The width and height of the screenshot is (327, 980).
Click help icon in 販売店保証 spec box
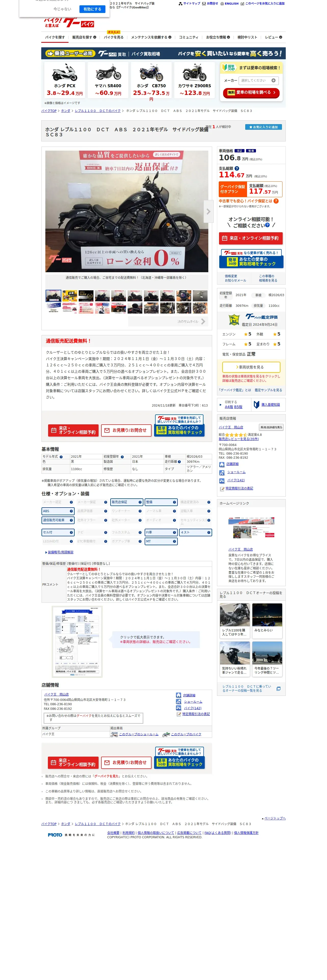pos(140,502)
